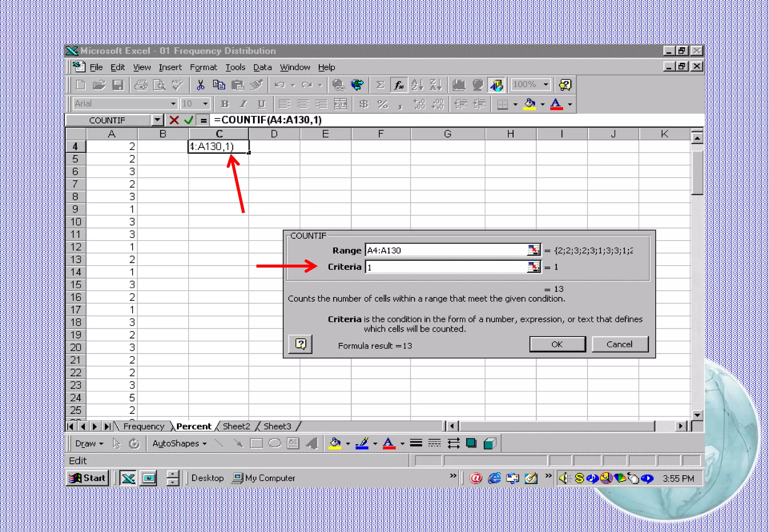Click the red X cancel formula icon
The height and width of the screenshot is (532, 769).
coord(174,120)
